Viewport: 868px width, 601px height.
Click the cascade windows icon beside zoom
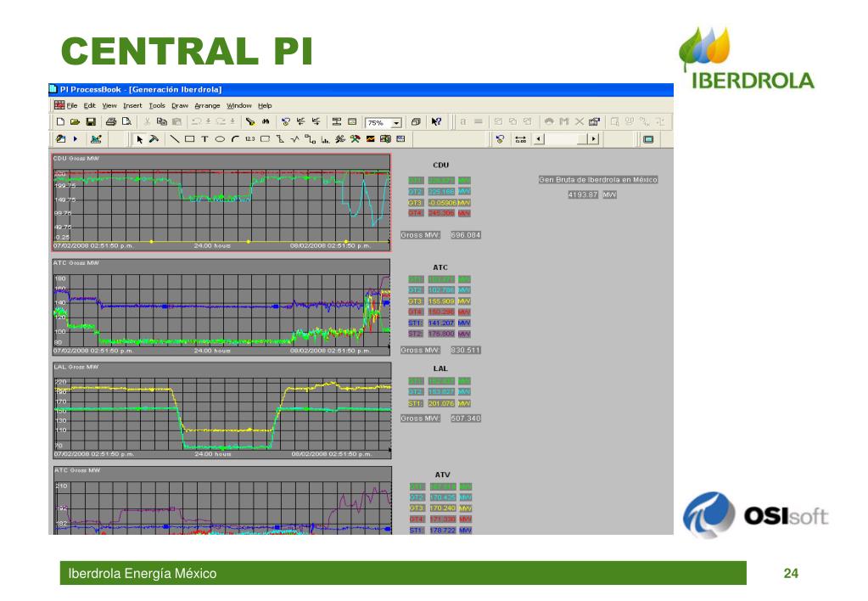[416, 122]
